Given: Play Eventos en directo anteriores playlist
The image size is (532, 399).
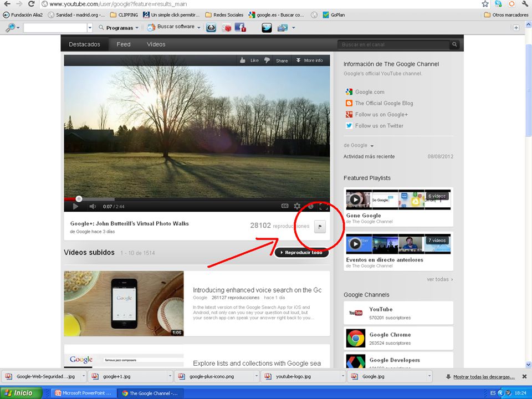Looking at the screenshot, I should pos(355,244).
